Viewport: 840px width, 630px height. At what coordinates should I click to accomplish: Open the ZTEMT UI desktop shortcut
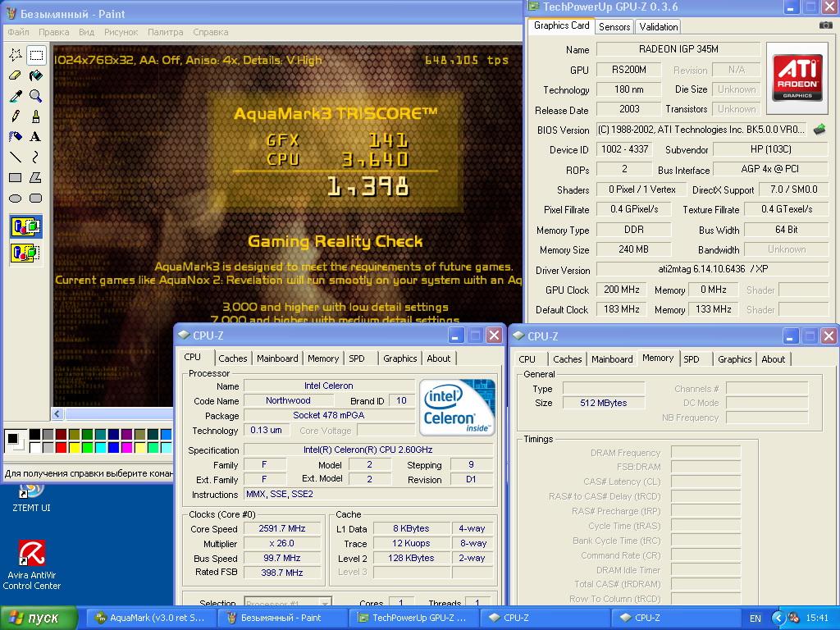pyautogui.click(x=31, y=498)
